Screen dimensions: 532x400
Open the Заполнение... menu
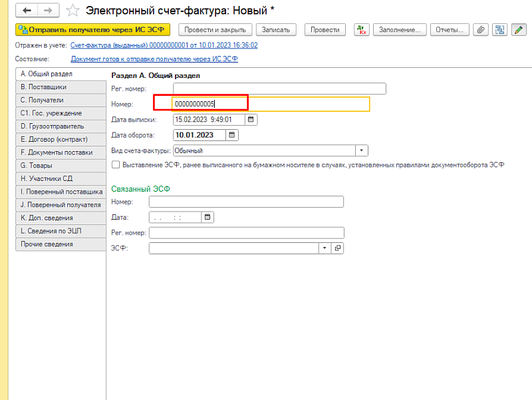coord(399,29)
